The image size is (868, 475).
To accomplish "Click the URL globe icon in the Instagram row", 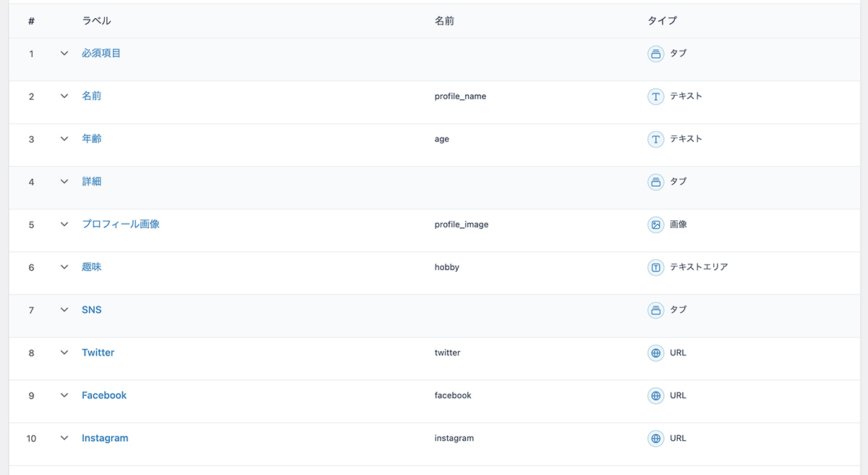I will click(x=655, y=438).
